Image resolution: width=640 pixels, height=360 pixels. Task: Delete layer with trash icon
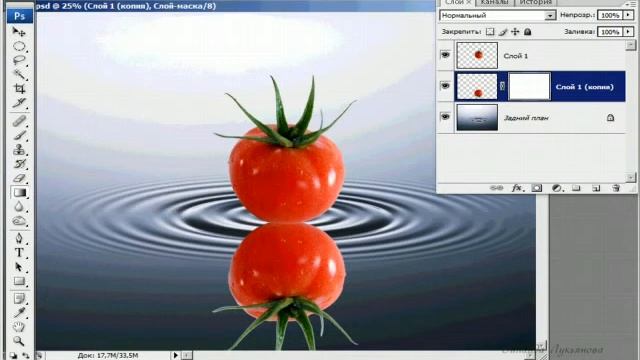[x=616, y=188]
